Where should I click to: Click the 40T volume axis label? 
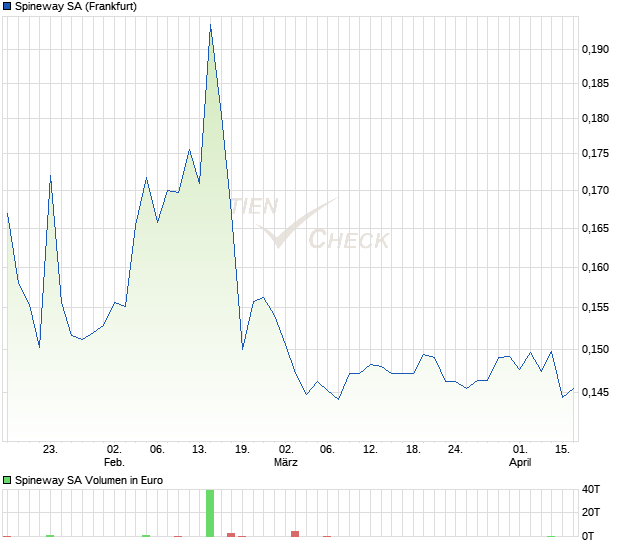point(591,489)
